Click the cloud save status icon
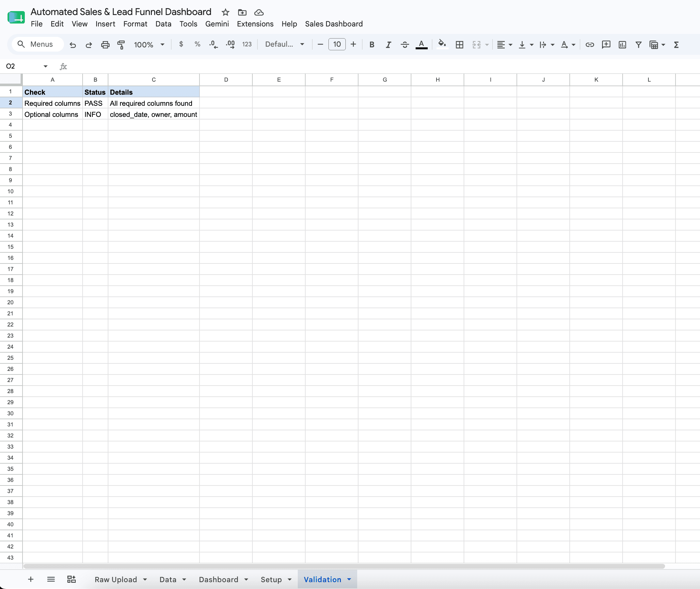The height and width of the screenshot is (589, 700). tap(259, 12)
